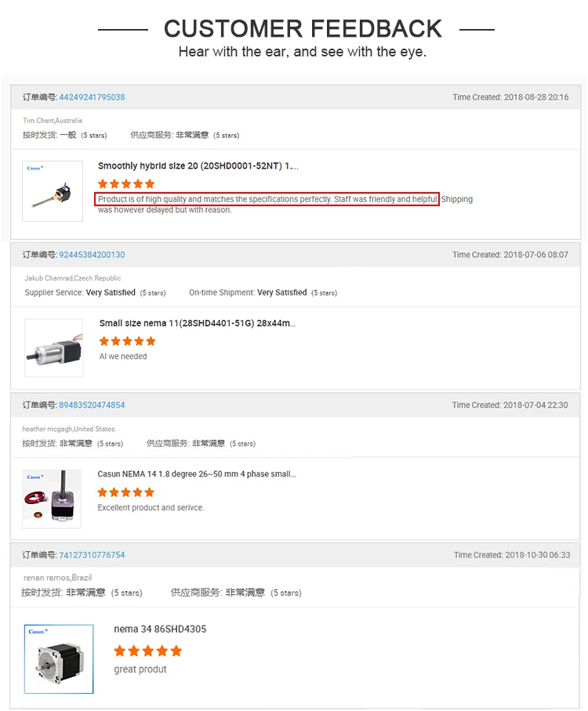The width and height of the screenshot is (588, 711).
Task: Click the nema 34 86SHD4305 motor thumbnail
Action: coord(59,658)
